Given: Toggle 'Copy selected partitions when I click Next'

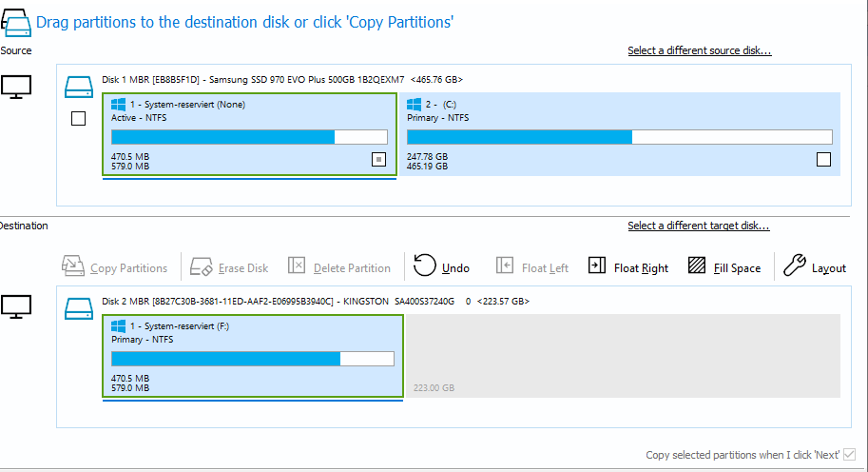Looking at the screenshot, I should tap(849, 455).
